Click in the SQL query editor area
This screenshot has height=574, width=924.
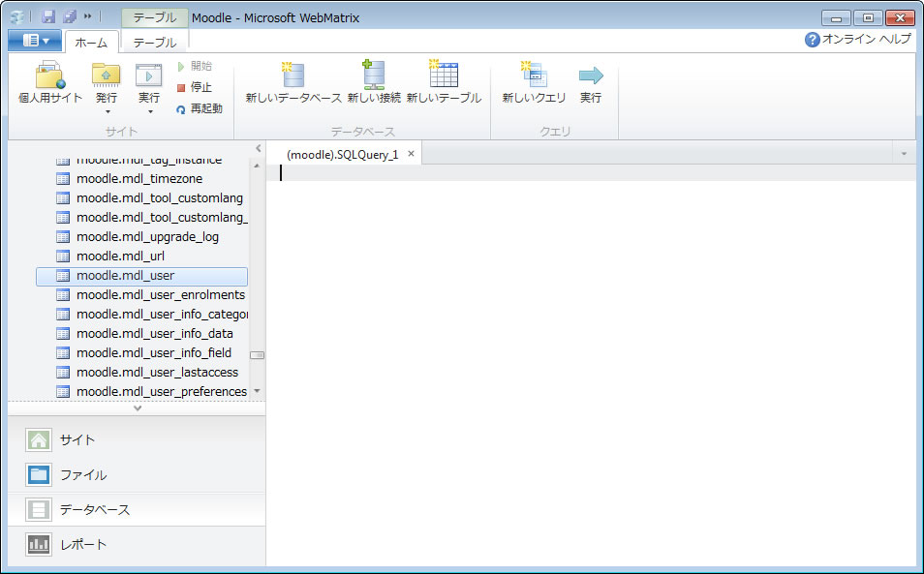(x=591, y=368)
